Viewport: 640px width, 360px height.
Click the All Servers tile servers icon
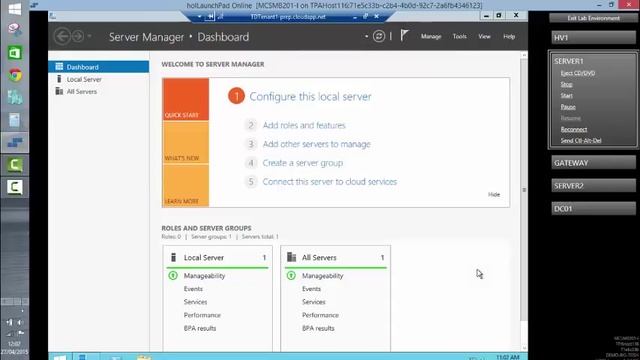291,257
